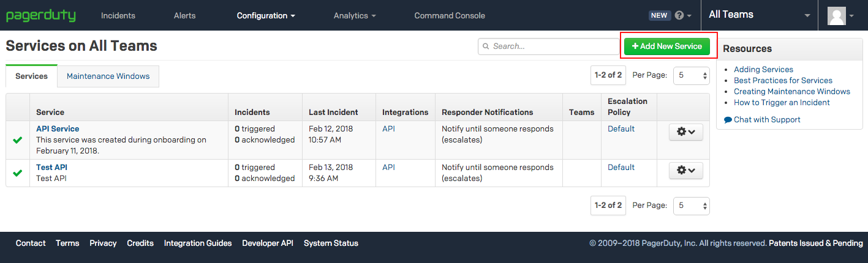The image size is (868, 263).
Task: Click the 'Feb 12, 2018' last incident date
Action: point(331,128)
